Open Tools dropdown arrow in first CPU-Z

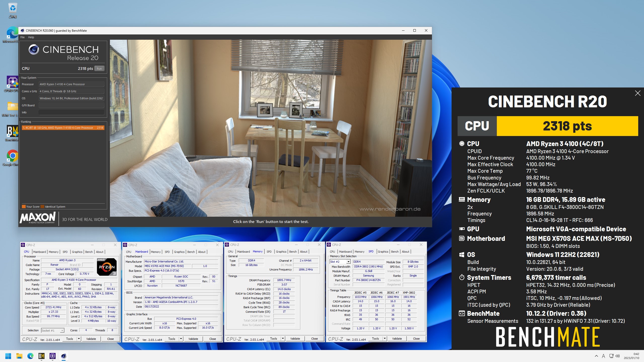coord(79,339)
